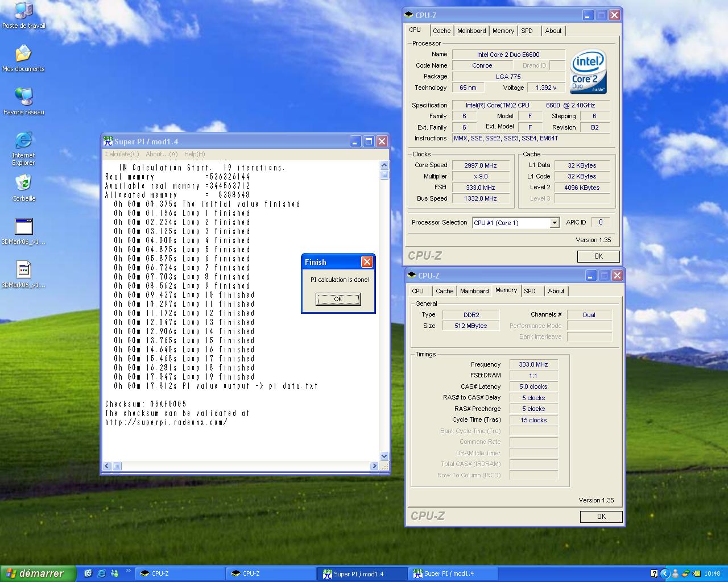Click the Messenger quick launch icon
This screenshot has width=728, height=582.
pos(114,573)
